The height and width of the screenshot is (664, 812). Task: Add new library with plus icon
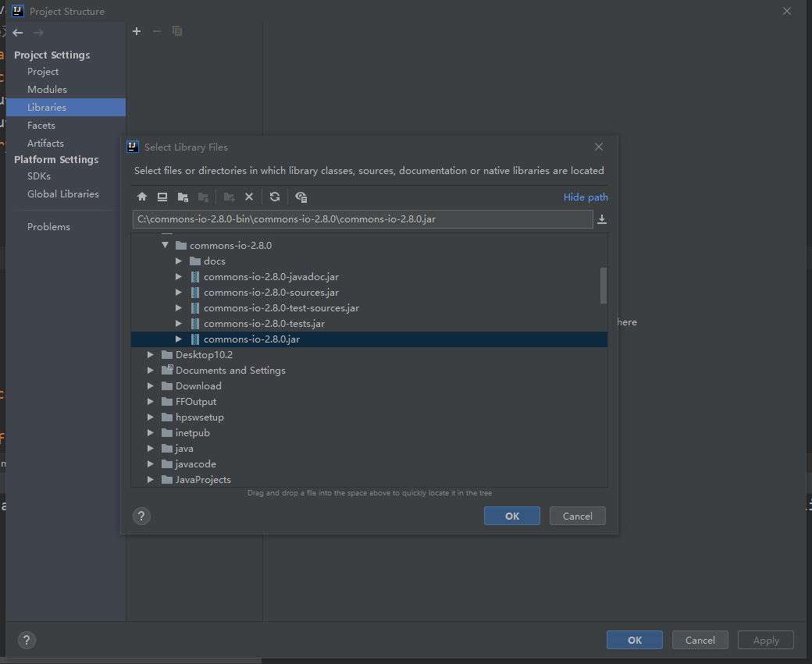click(137, 31)
